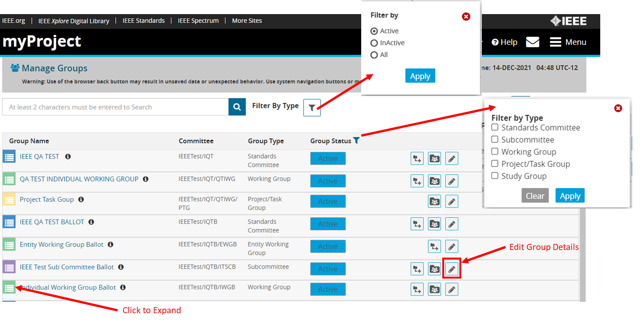Expand the IEEE QA TEST row icon
The image size is (644, 322).
[x=9, y=157]
